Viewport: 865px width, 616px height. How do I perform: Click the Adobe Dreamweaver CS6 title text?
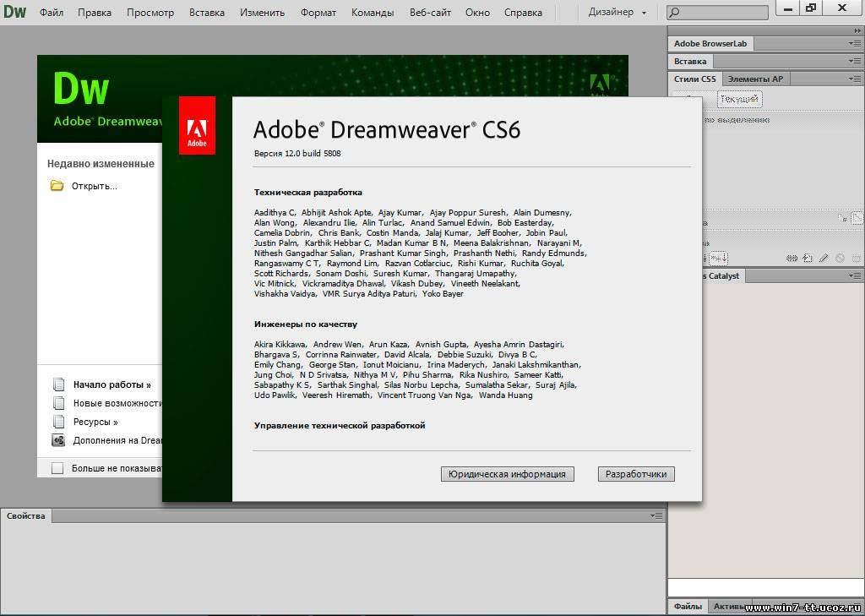point(387,129)
